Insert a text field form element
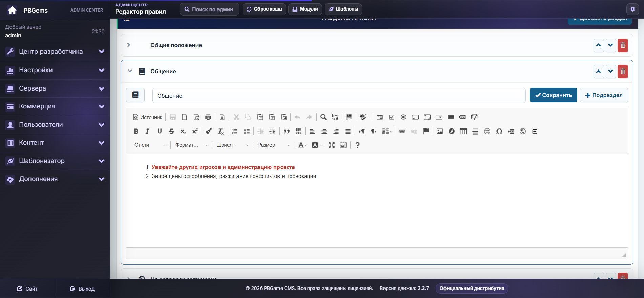This screenshot has height=298, width=644. (x=415, y=117)
